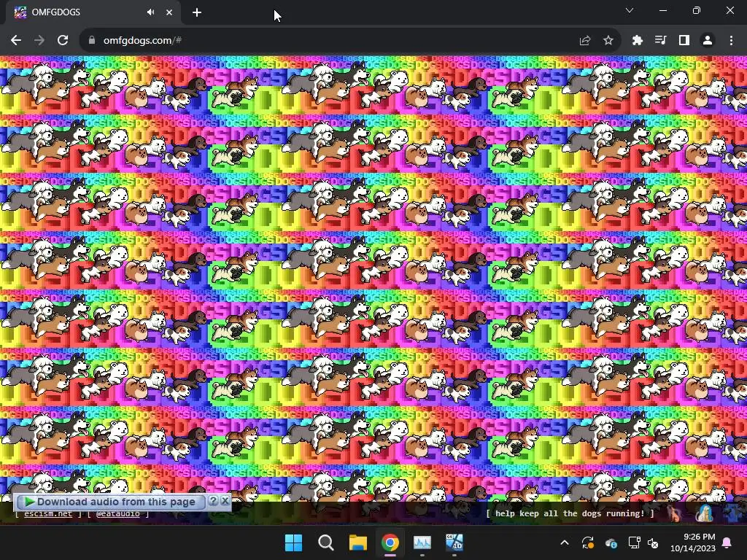Click the forward navigation arrow
747x560 pixels.
click(x=39, y=41)
